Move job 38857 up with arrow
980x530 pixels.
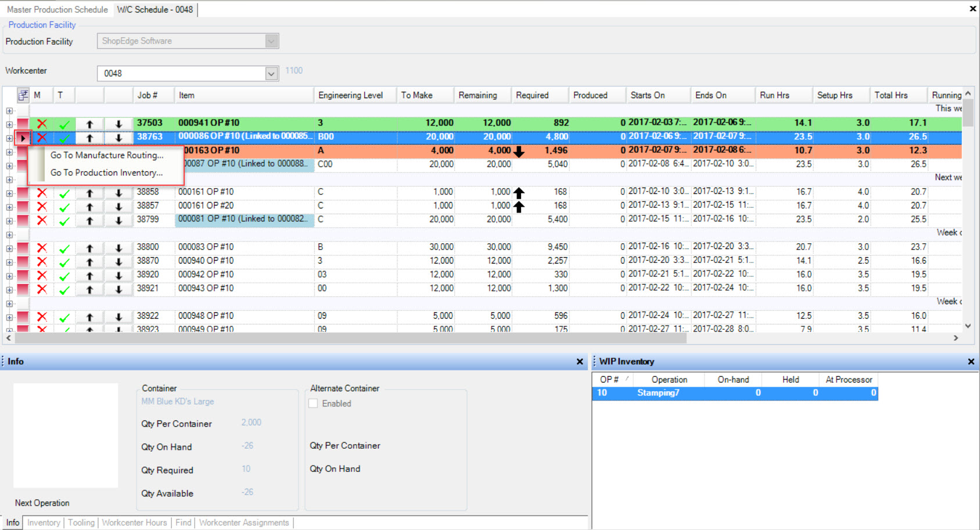(89, 207)
